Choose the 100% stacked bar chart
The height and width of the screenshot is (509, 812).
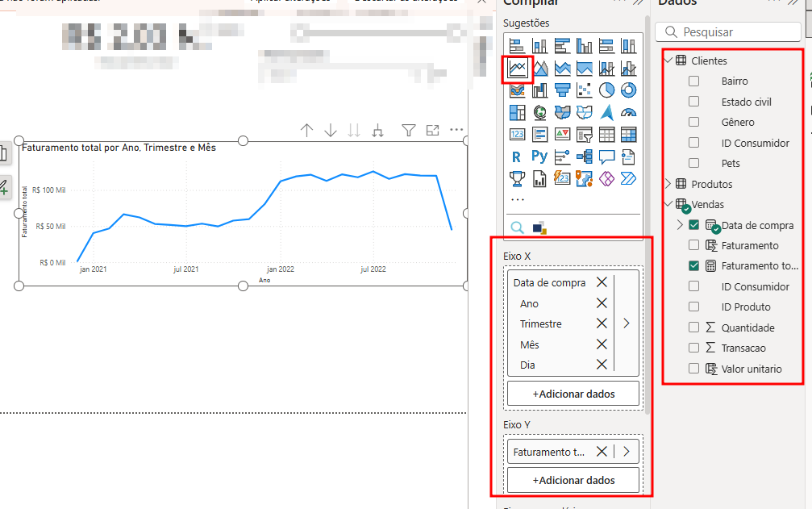606,46
